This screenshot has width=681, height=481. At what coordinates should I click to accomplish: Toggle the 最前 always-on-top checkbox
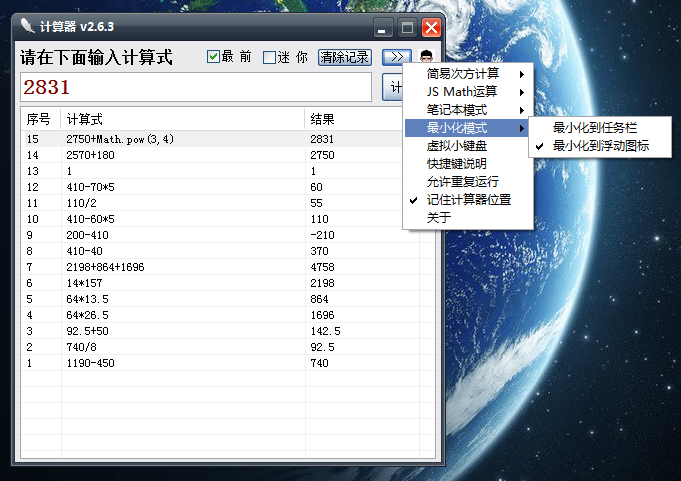[x=213, y=57]
